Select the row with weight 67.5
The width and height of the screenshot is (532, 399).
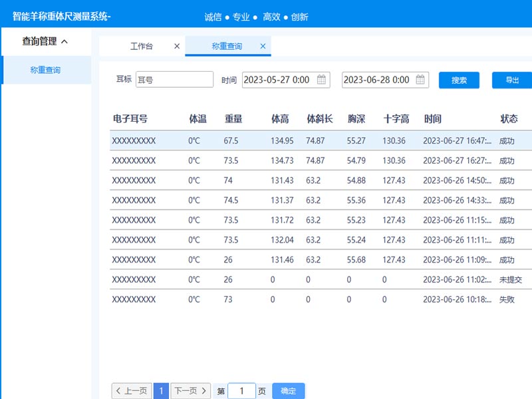click(319, 140)
